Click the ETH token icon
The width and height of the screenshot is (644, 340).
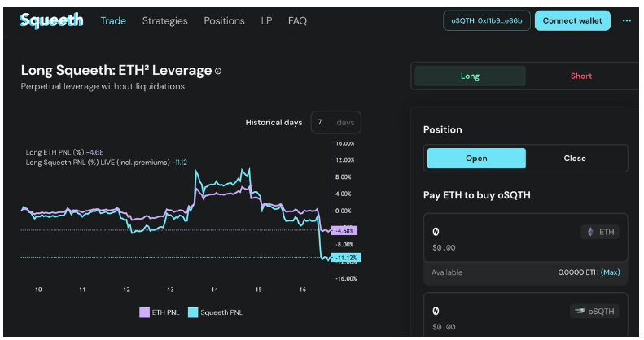590,232
